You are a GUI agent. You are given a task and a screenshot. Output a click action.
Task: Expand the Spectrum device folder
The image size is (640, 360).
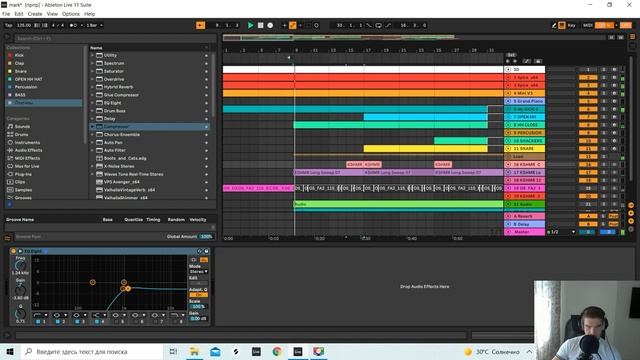click(x=92, y=63)
